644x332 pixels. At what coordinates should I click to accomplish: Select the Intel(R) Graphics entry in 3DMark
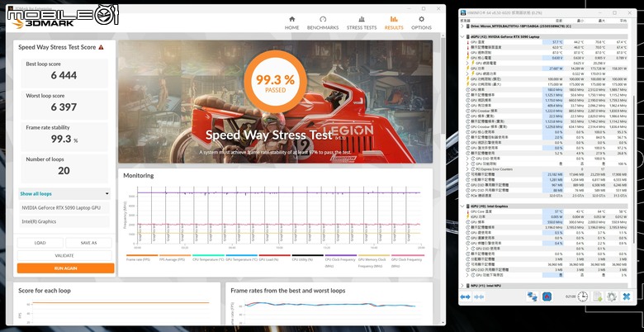tap(64, 221)
